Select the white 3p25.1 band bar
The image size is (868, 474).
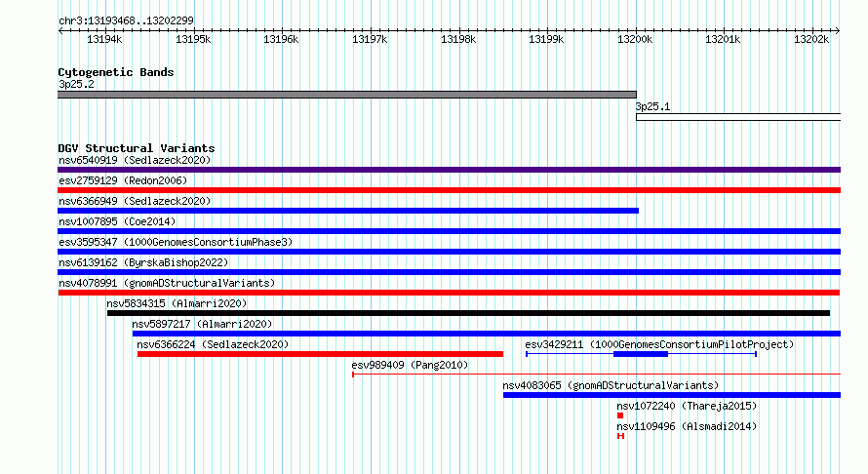point(738,117)
